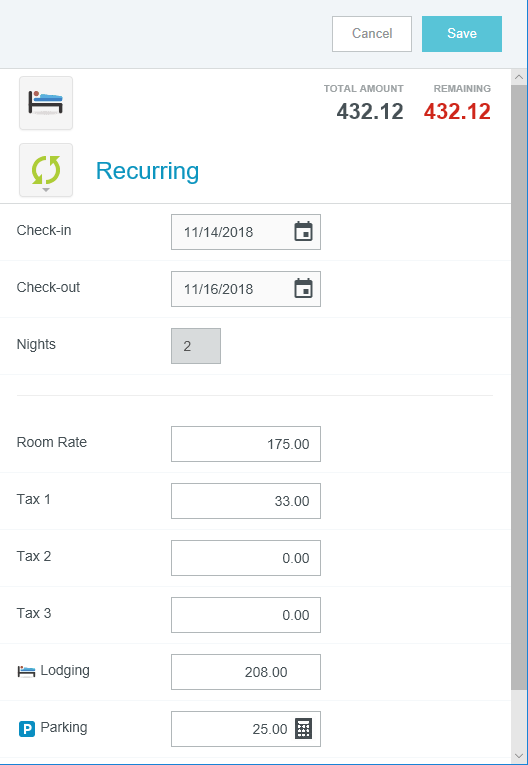
Task: Click the lodging bed expense type icon
Action: [46, 103]
